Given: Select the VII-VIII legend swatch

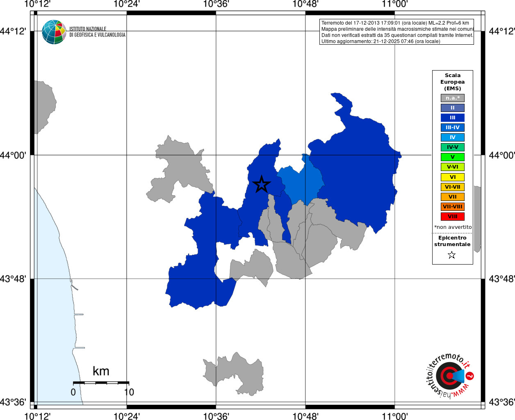Looking at the screenshot, I should 453,207.
